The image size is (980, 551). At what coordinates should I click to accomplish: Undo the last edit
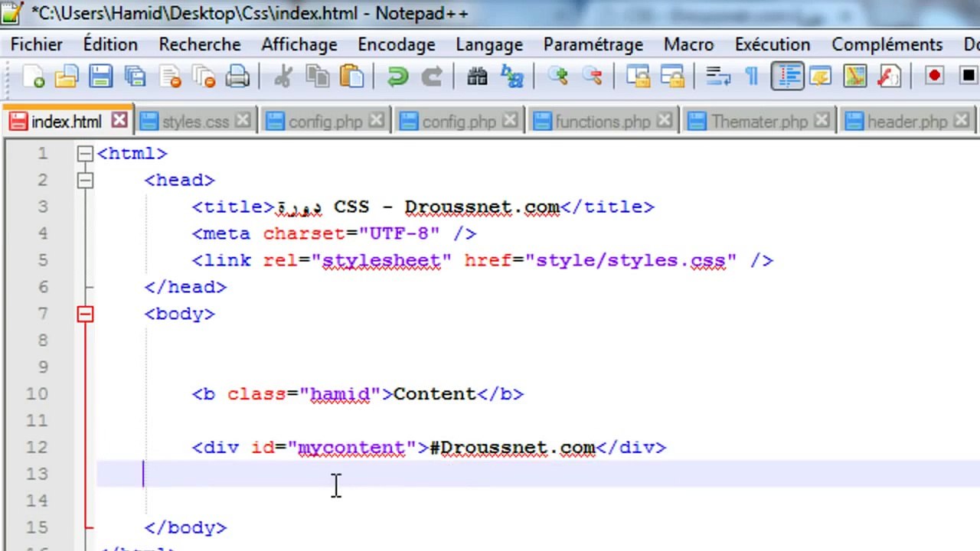[397, 77]
